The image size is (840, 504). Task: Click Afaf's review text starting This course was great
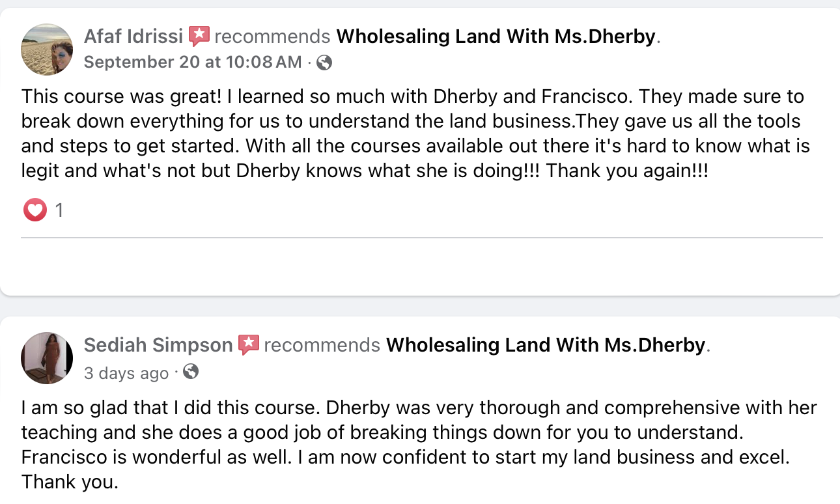pyautogui.click(x=416, y=133)
